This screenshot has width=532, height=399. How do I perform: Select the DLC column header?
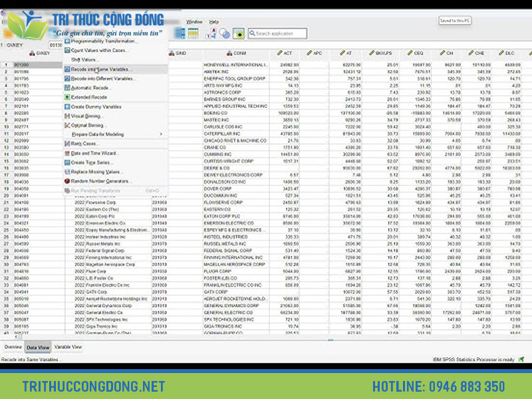506,53
